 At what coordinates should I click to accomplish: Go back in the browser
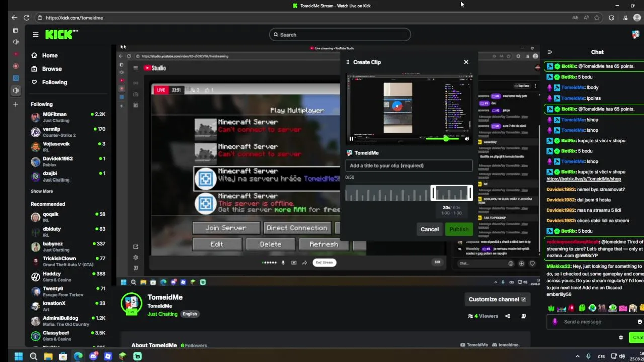click(14, 18)
